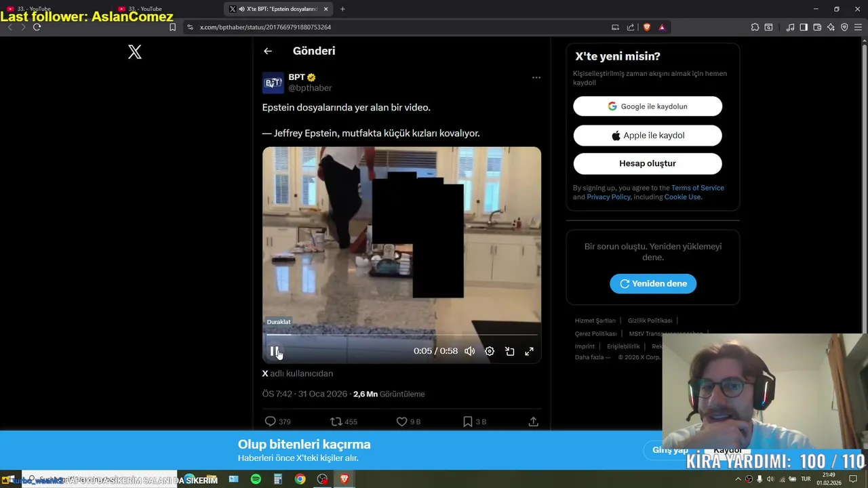Open the X logo home link

tap(135, 52)
